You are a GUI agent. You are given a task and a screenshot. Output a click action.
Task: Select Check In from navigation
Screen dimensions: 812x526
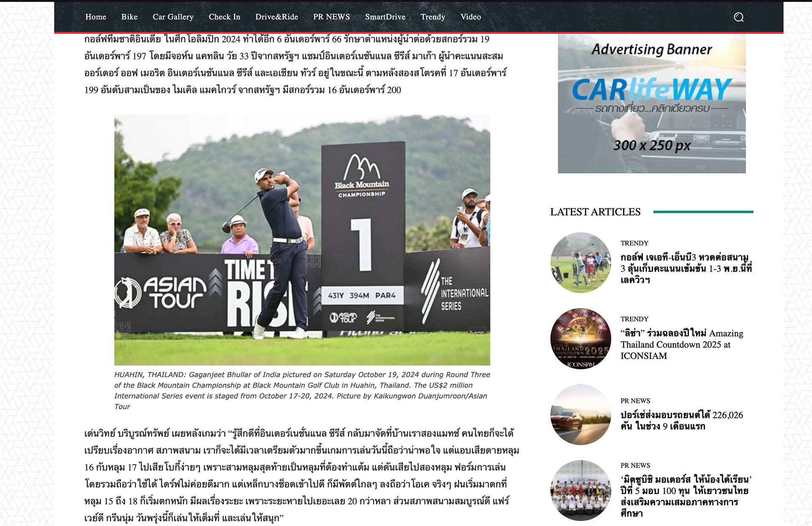pos(224,17)
